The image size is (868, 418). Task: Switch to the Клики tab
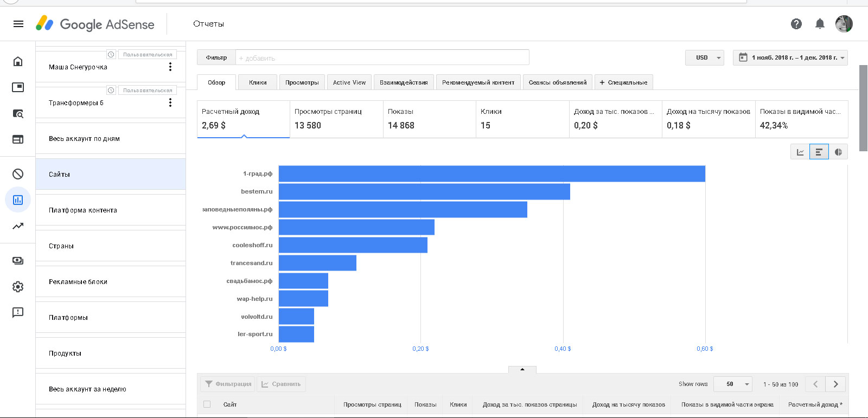coord(258,82)
